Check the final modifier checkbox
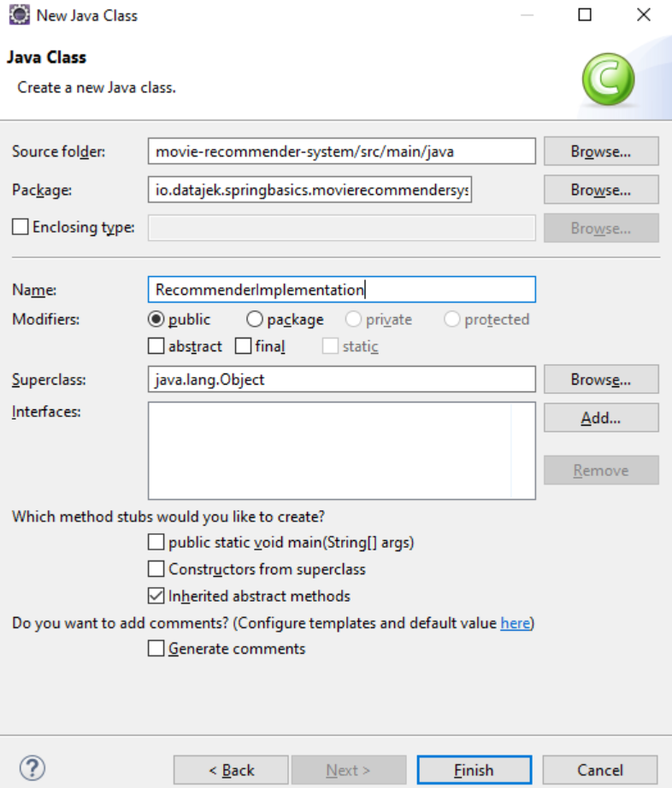 point(243,346)
